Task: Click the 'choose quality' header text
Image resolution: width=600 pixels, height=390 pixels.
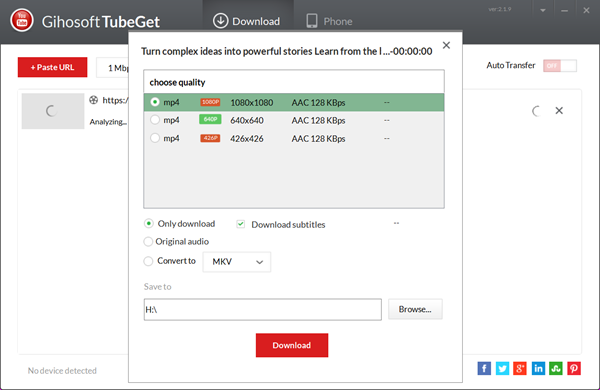Action: coord(177,82)
